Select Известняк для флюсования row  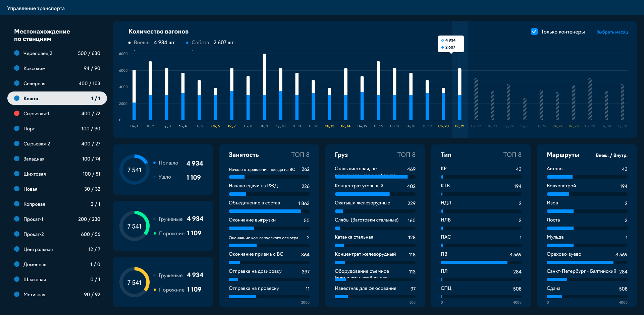pyautogui.click(x=375, y=292)
